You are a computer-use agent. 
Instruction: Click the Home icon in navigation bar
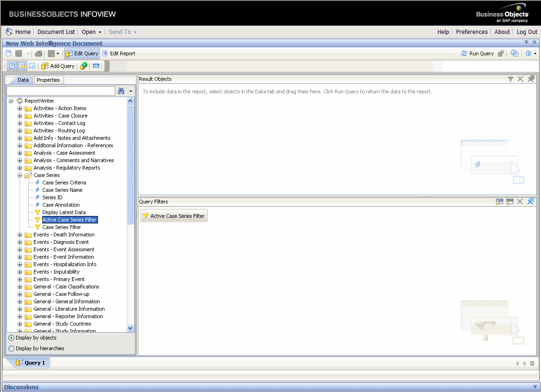pos(9,32)
